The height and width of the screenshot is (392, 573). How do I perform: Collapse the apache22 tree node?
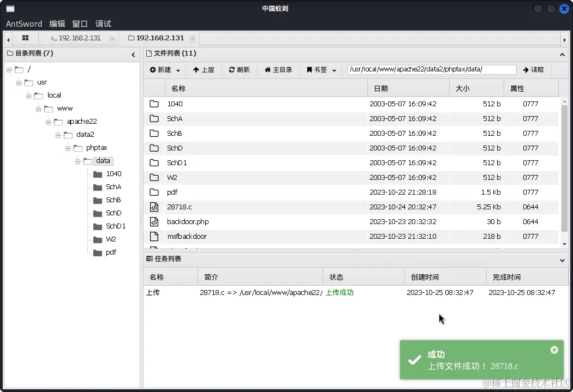pyautogui.click(x=49, y=122)
